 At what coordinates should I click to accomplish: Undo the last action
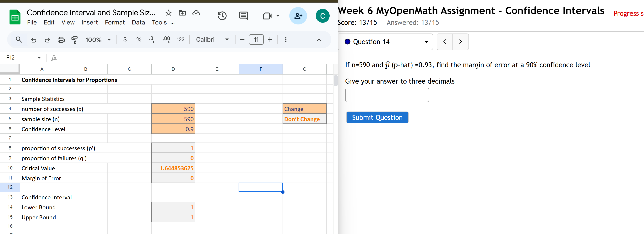point(34,39)
